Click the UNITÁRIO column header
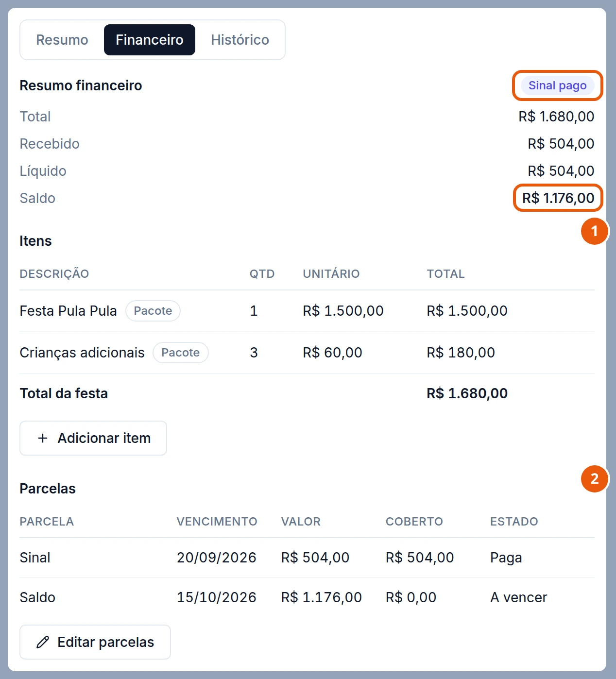 pos(331,274)
